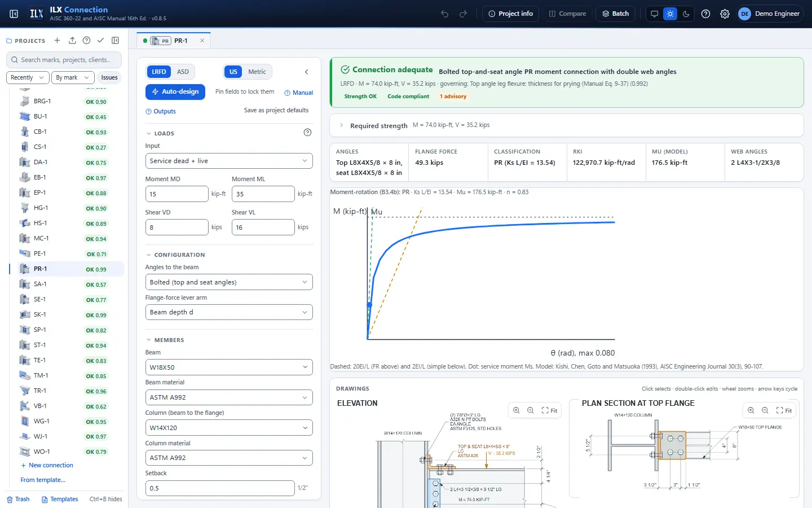
Task: Open Loads section help icon
Action: 307,133
